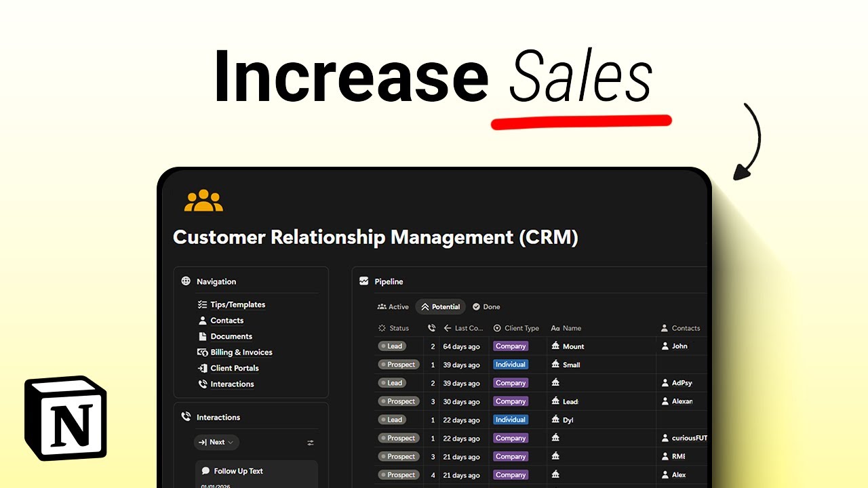
Task: Click the "curiousFUT" contact cell
Action: point(689,438)
